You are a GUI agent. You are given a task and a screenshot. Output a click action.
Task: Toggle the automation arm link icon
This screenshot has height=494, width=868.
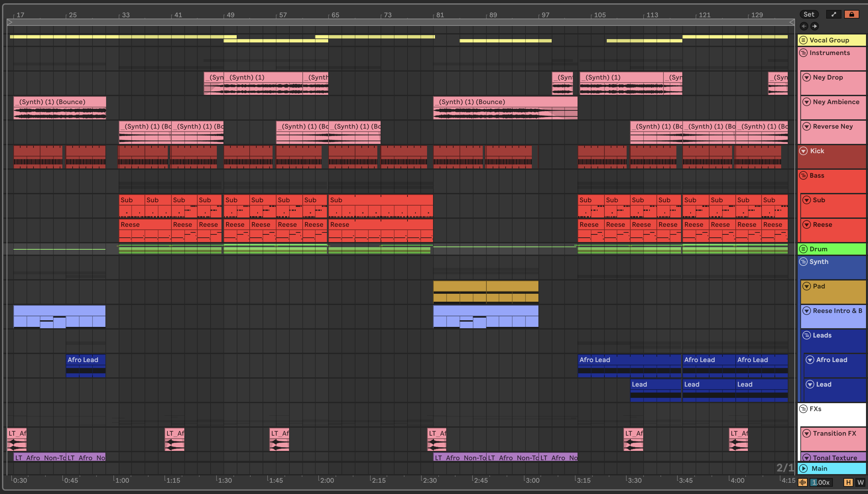click(834, 14)
